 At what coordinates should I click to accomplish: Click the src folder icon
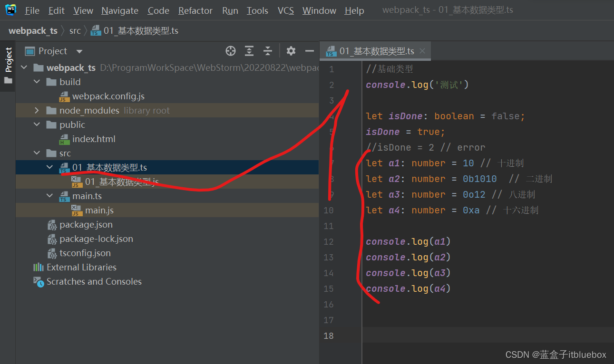[x=51, y=153]
